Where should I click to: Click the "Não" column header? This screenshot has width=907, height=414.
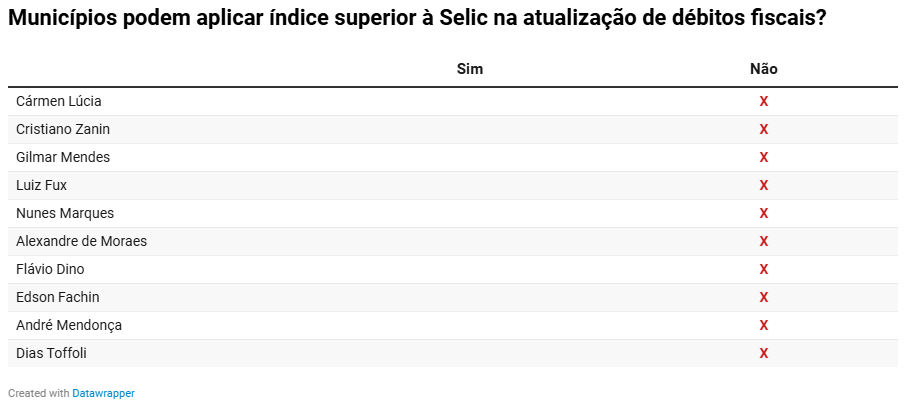[x=764, y=69]
